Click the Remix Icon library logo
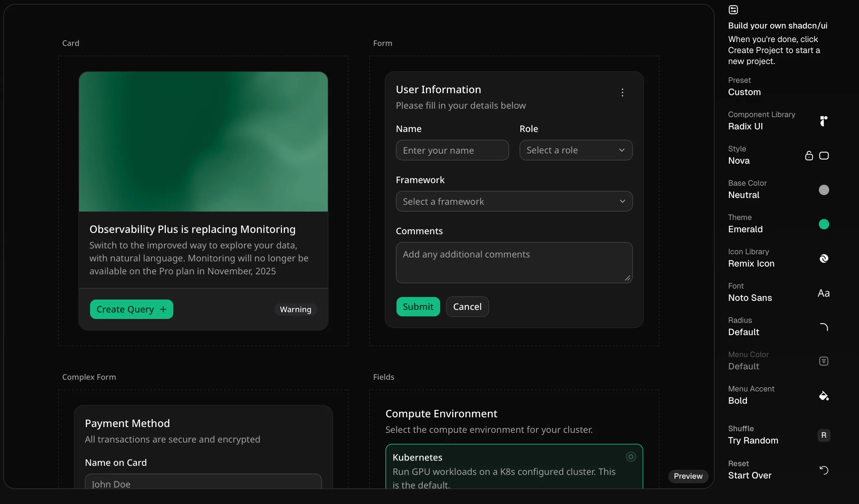The image size is (859, 504). [824, 258]
